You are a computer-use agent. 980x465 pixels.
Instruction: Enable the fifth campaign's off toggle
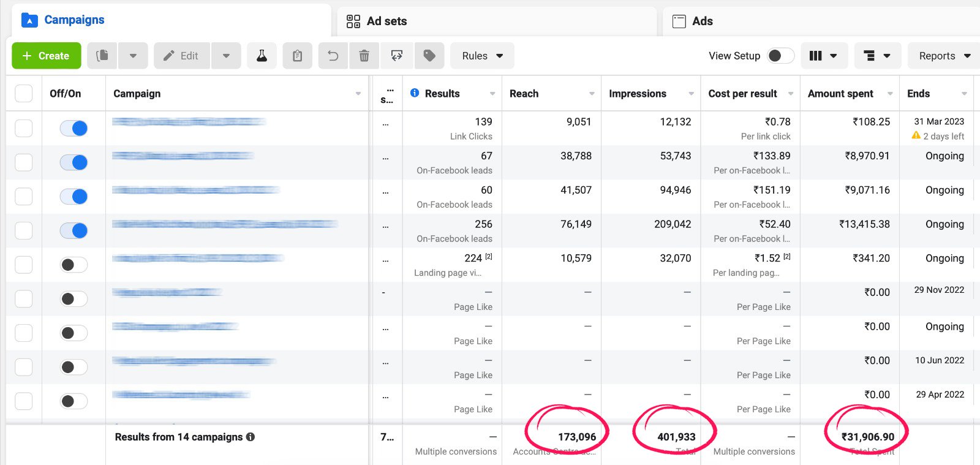coord(73,265)
